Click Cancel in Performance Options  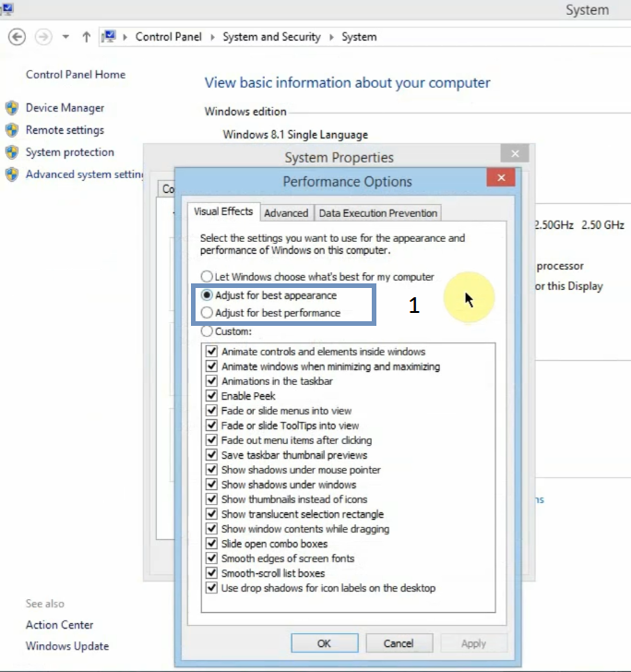(x=399, y=643)
